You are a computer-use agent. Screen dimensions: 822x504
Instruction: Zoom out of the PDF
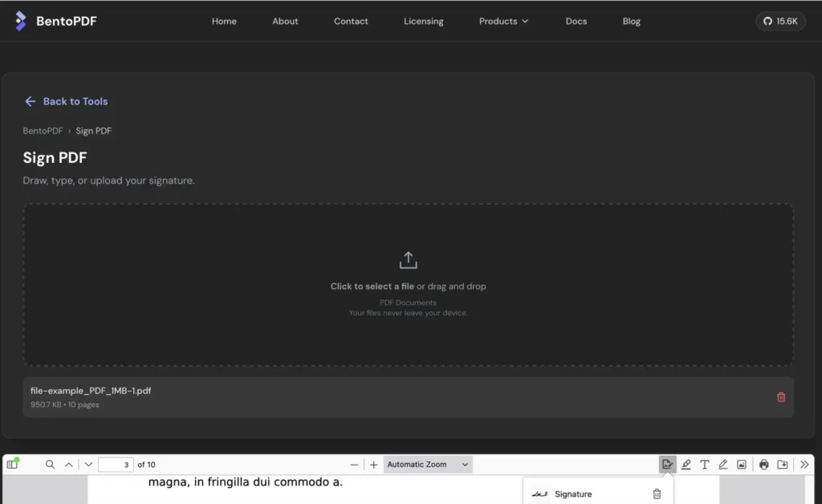(x=354, y=465)
